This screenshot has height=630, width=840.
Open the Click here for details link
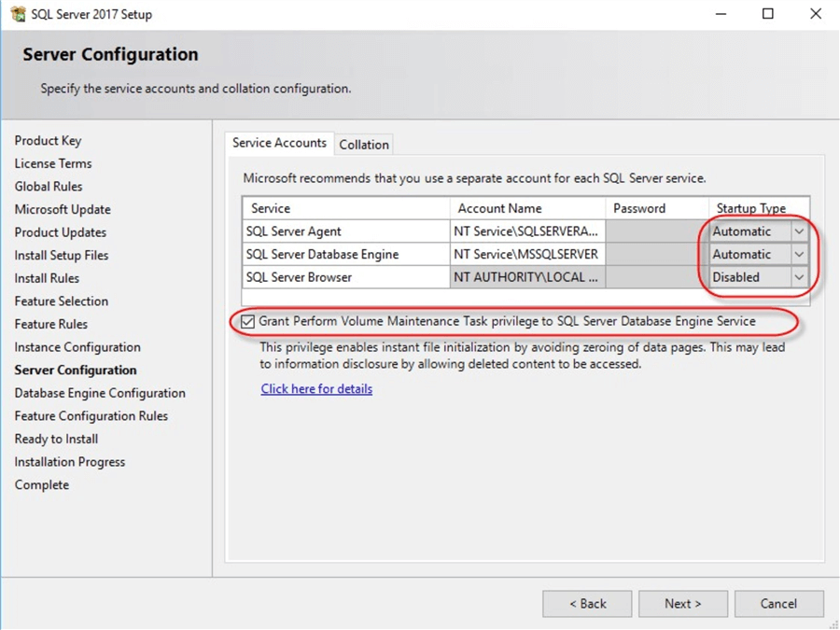tap(316, 389)
